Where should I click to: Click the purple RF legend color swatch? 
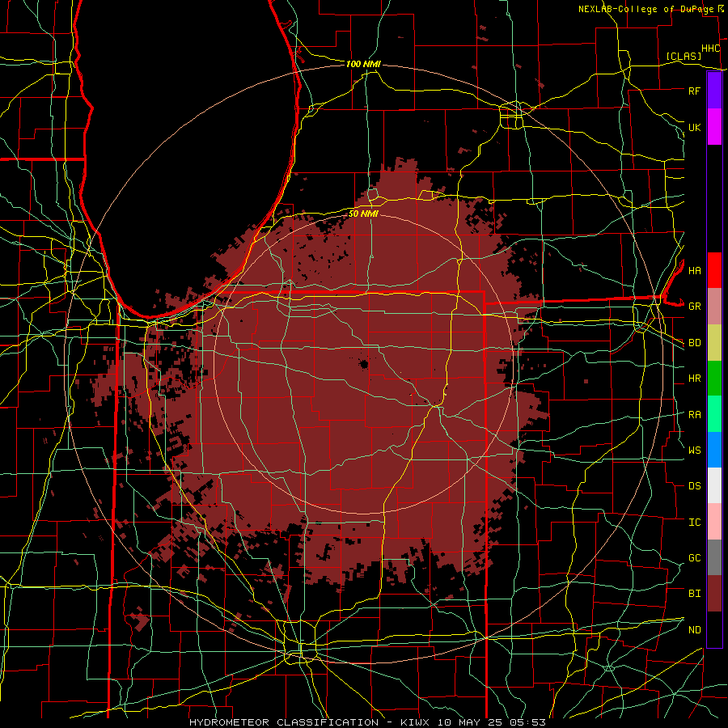coord(714,91)
